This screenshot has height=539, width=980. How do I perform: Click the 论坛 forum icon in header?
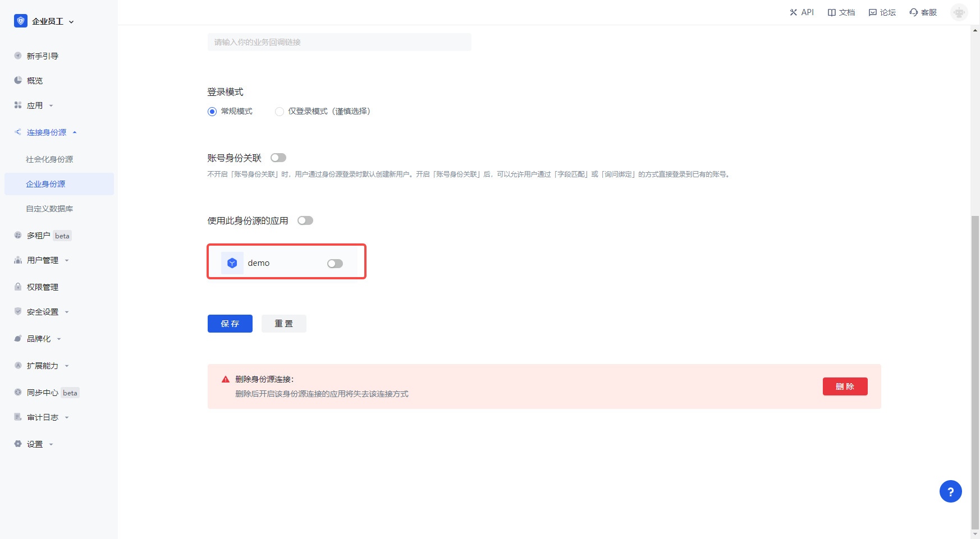click(872, 12)
